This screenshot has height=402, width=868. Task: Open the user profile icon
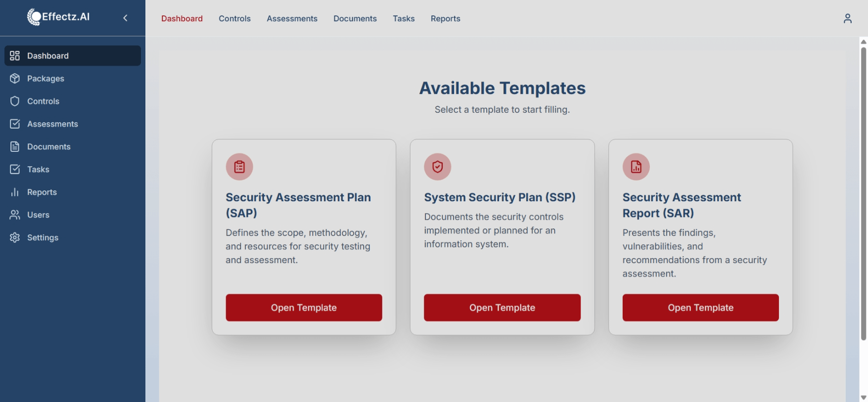(847, 18)
